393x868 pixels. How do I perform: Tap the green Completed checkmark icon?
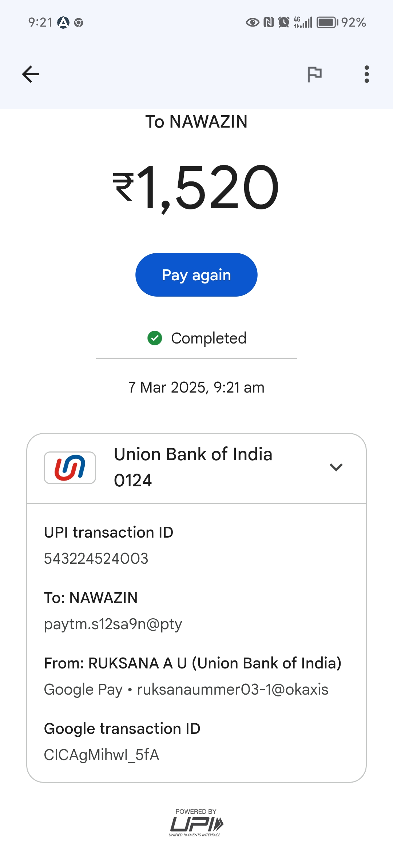(x=155, y=338)
